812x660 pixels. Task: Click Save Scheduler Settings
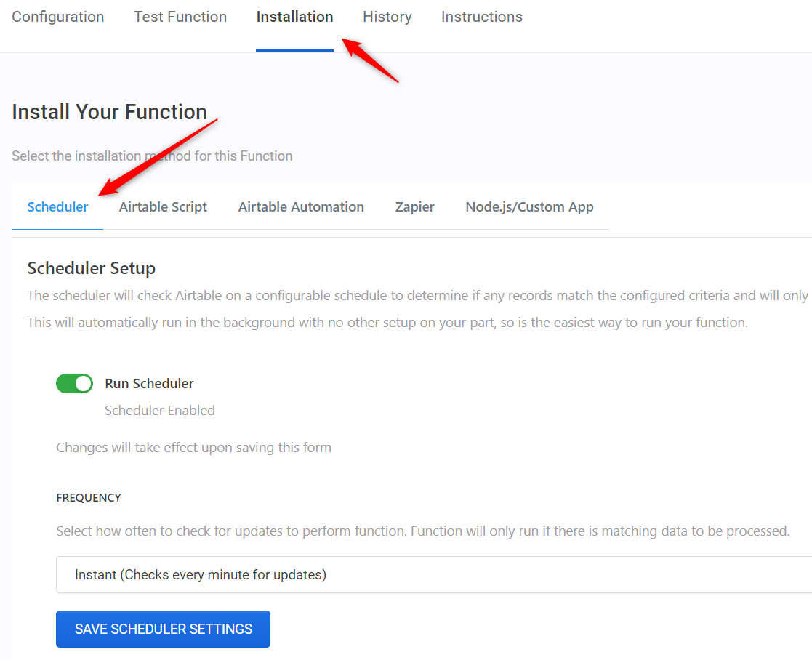coord(163,629)
